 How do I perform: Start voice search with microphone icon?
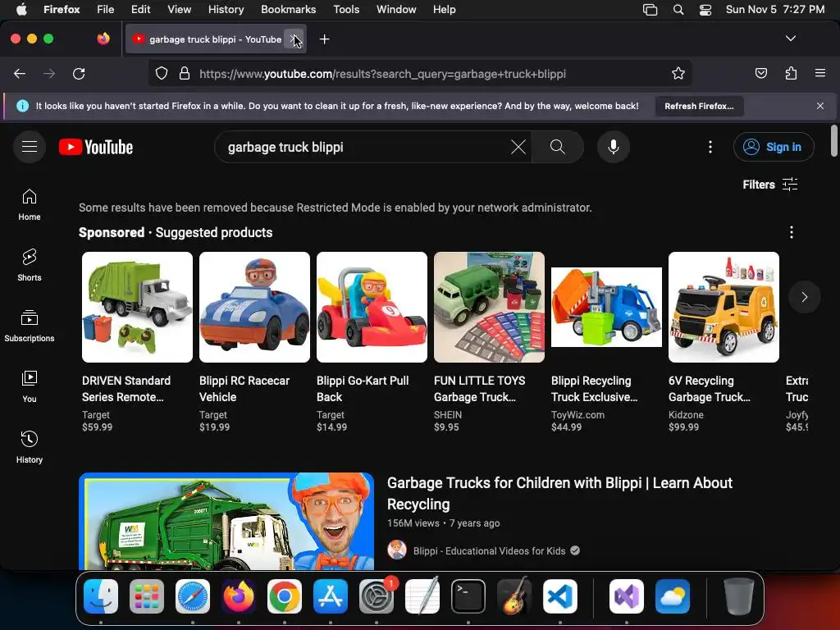(614, 147)
